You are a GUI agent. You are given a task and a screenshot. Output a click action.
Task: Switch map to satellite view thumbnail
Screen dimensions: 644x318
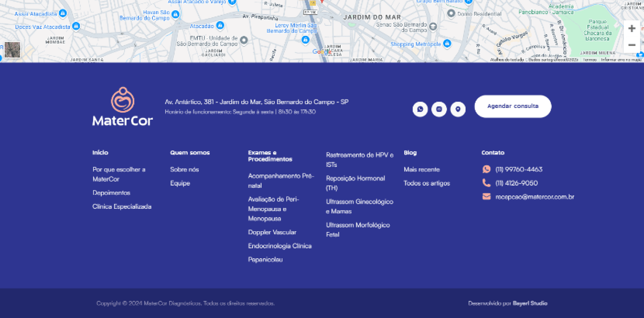[12, 50]
